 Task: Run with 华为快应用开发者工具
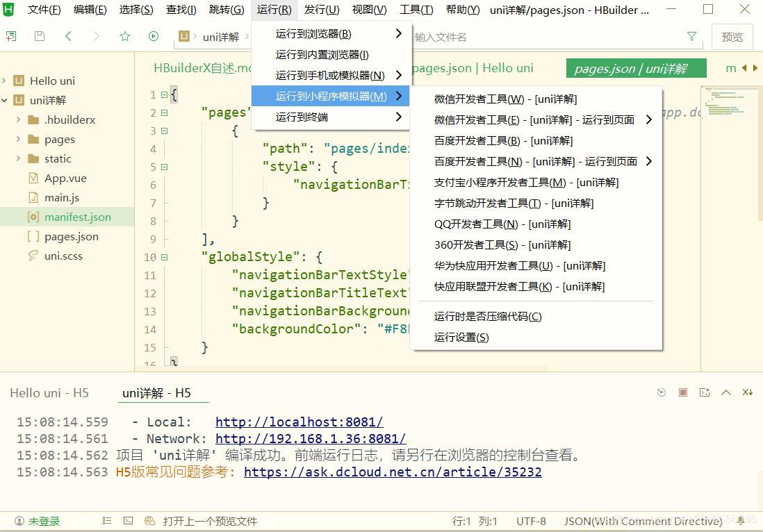click(x=536, y=266)
